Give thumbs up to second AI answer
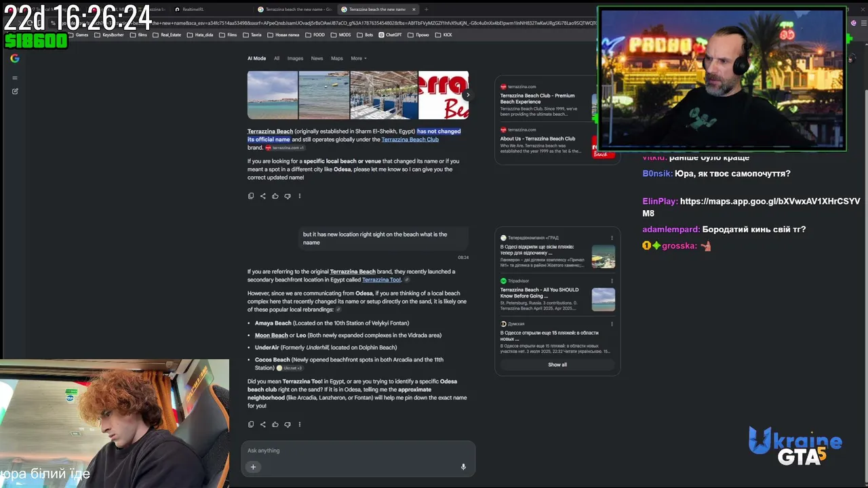The height and width of the screenshot is (488, 868). tap(275, 424)
